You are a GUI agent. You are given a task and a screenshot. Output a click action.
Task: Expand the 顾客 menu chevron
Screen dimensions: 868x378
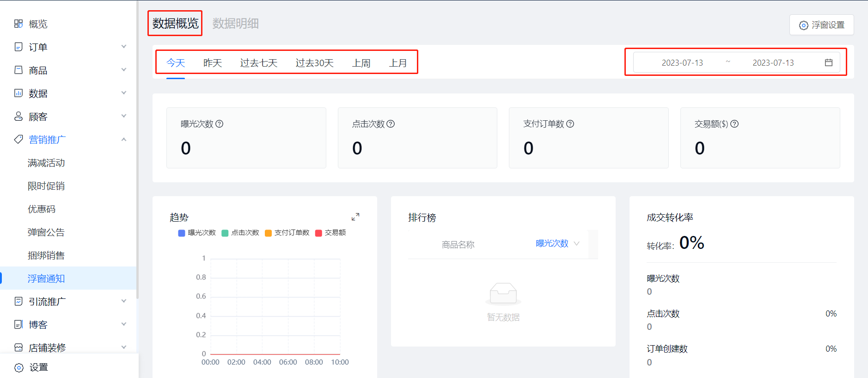124,116
